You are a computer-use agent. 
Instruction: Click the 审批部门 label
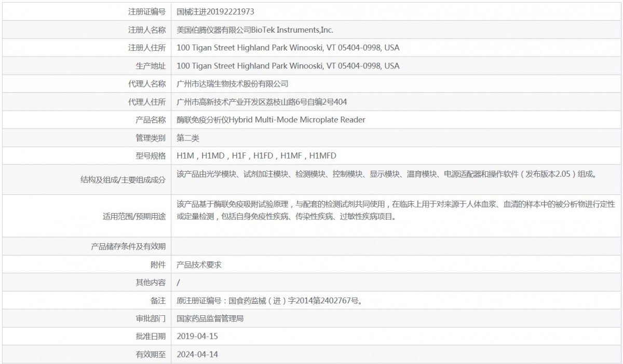pyautogui.click(x=151, y=318)
